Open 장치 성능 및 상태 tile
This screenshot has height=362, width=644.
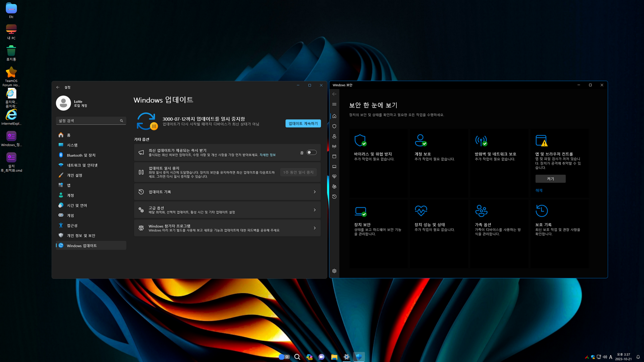pyautogui.click(x=438, y=234)
